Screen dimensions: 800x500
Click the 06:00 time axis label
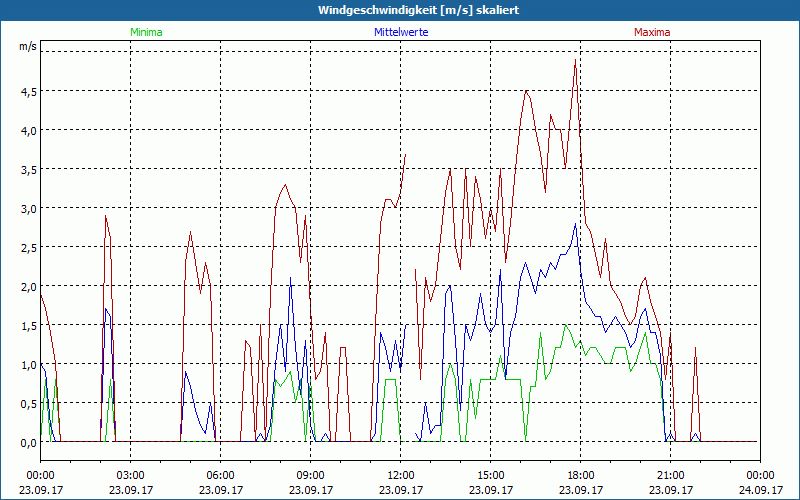coord(220,476)
